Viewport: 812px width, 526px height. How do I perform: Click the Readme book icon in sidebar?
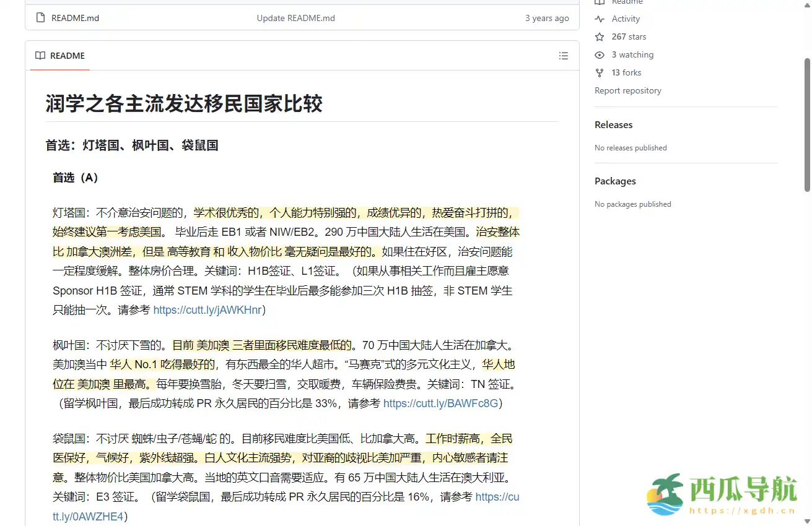coord(599,2)
